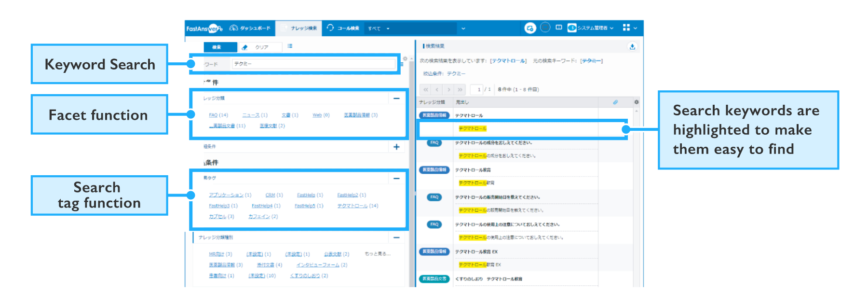Click the paperclip attachment column icon

[615, 102]
